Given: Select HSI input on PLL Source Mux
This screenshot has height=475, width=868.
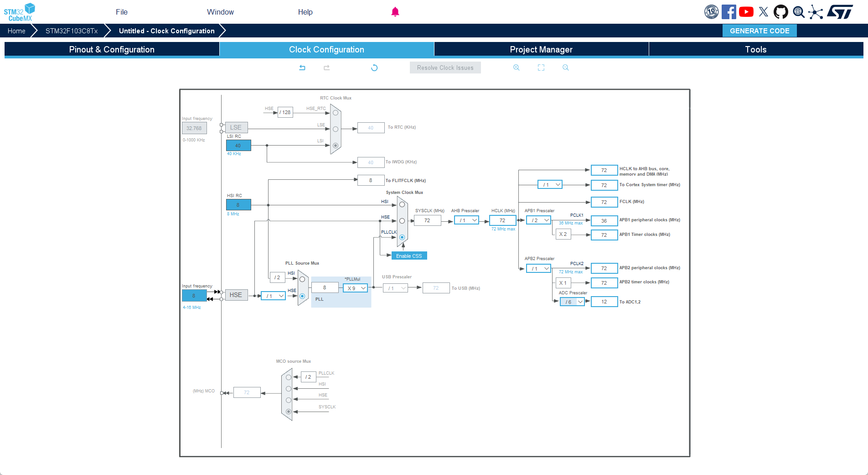Looking at the screenshot, I should (x=302, y=279).
